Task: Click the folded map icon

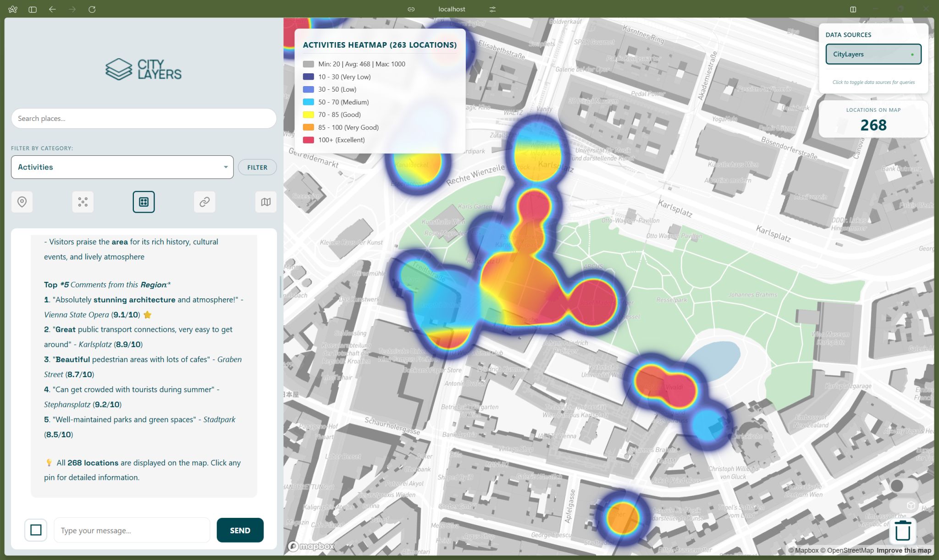Action: click(x=265, y=202)
